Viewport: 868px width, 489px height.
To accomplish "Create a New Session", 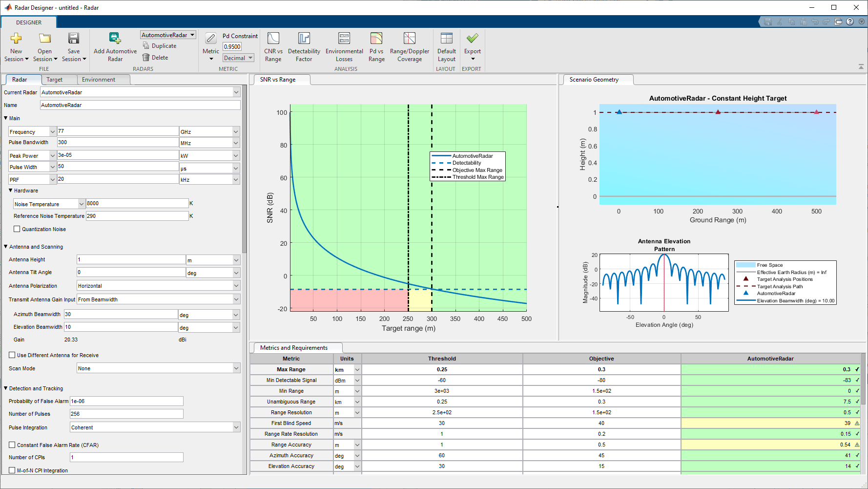I will [16, 46].
